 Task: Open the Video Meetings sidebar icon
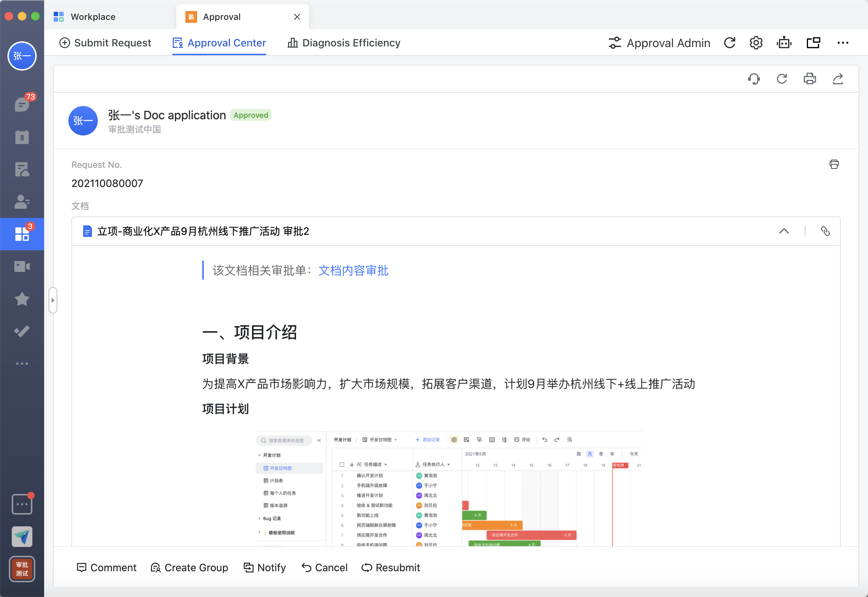click(x=22, y=266)
